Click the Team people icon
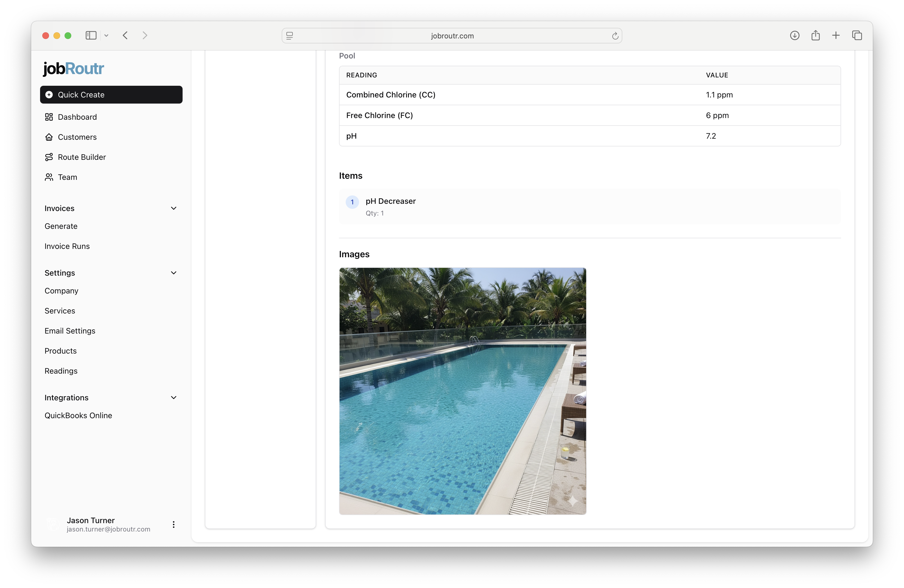Screen dimensions: 904x588 49,177
